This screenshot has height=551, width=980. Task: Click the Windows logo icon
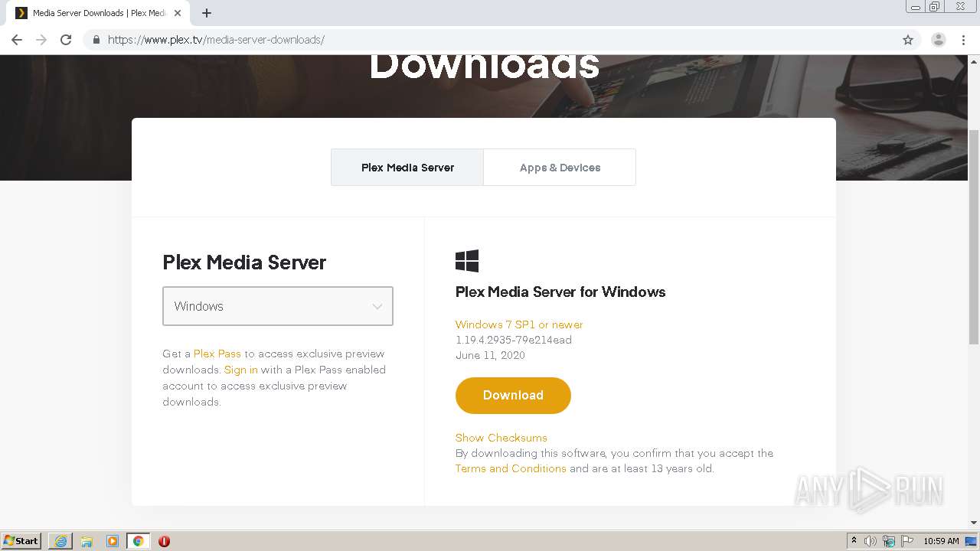[467, 261]
